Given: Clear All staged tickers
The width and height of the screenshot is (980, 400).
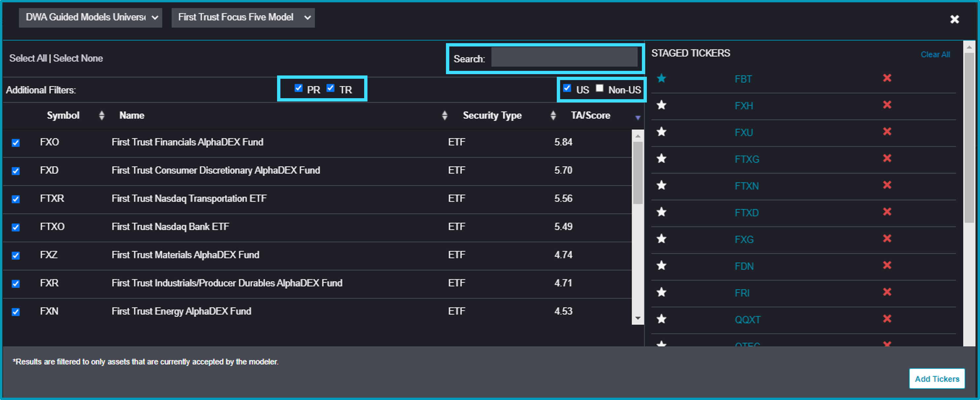Looking at the screenshot, I should pyautogui.click(x=935, y=55).
